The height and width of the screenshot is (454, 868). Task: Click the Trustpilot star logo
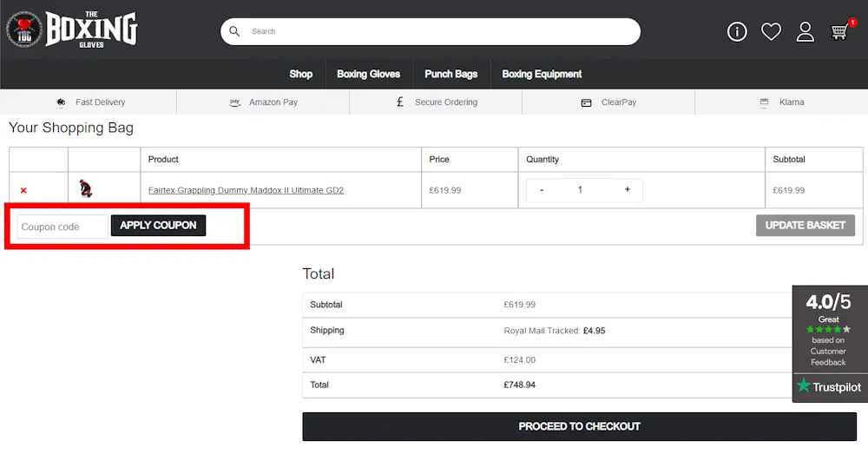point(803,385)
